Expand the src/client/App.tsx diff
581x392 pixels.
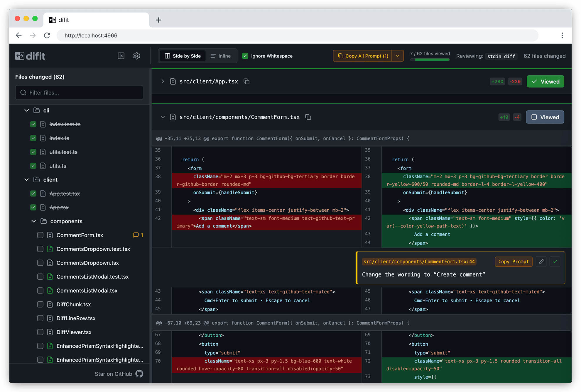(163, 82)
